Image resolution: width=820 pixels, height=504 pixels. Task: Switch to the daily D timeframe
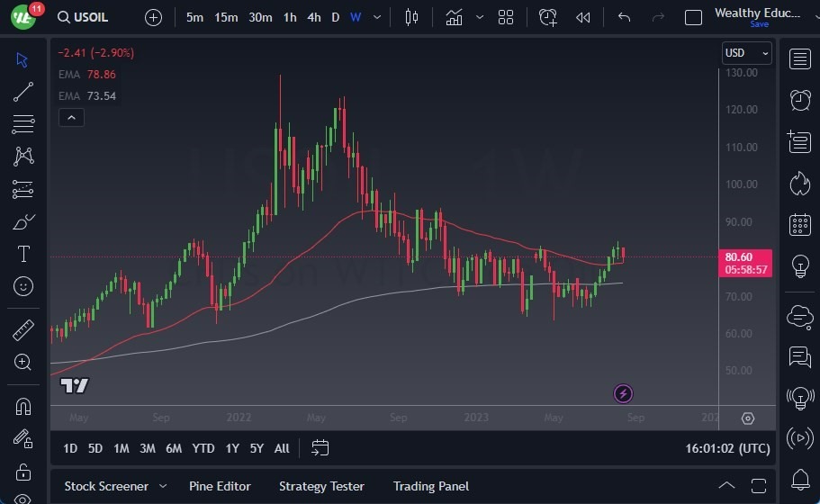coord(335,17)
